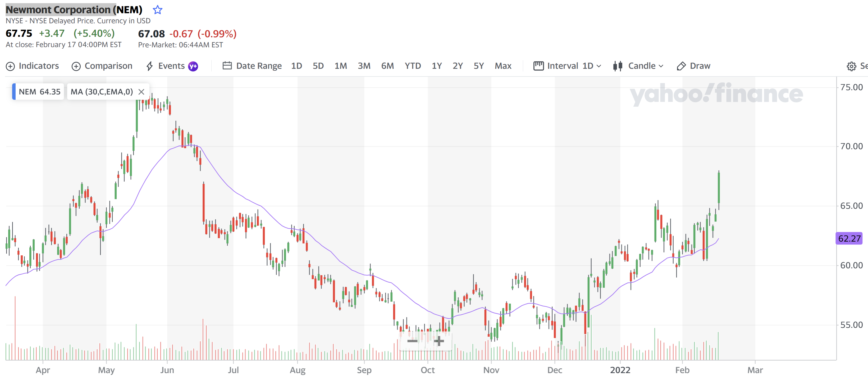
Task: Select the 6M range
Action: pyautogui.click(x=387, y=66)
